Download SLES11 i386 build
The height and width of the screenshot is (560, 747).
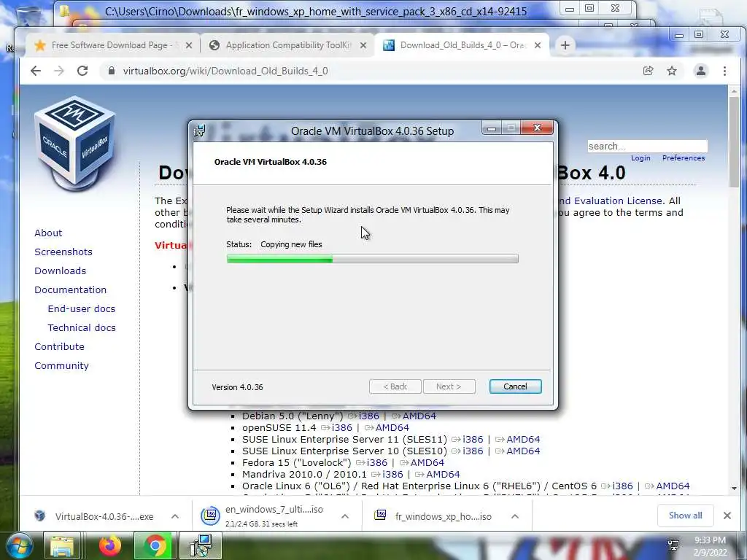[x=473, y=439]
